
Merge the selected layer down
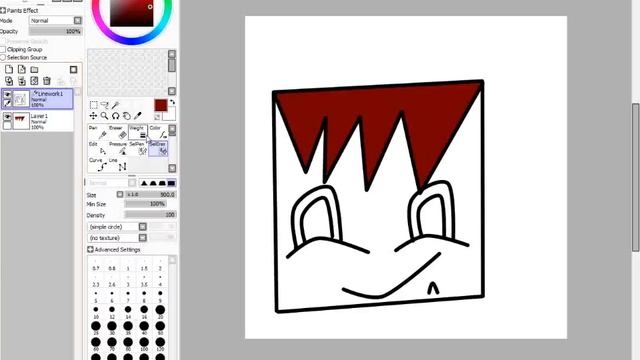click(22, 81)
